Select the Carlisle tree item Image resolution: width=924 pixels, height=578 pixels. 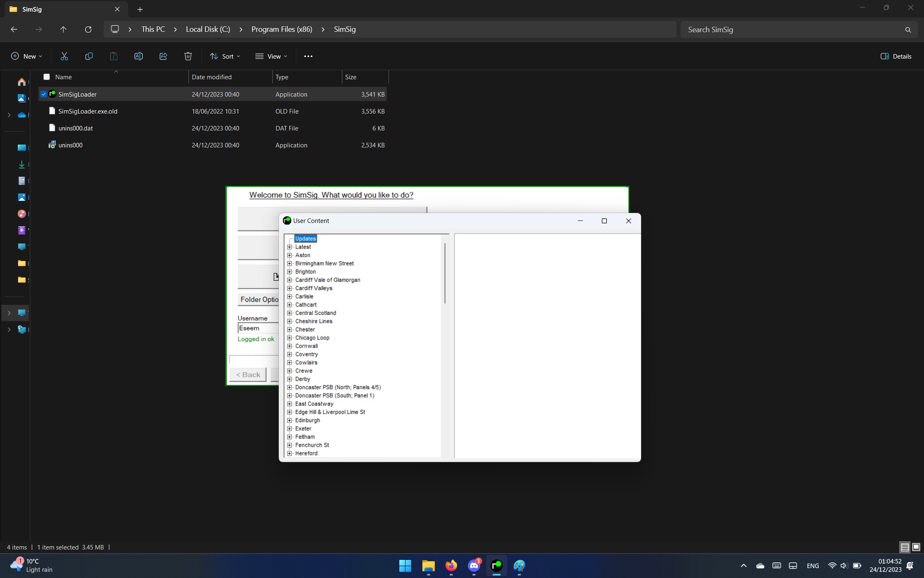point(304,296)
